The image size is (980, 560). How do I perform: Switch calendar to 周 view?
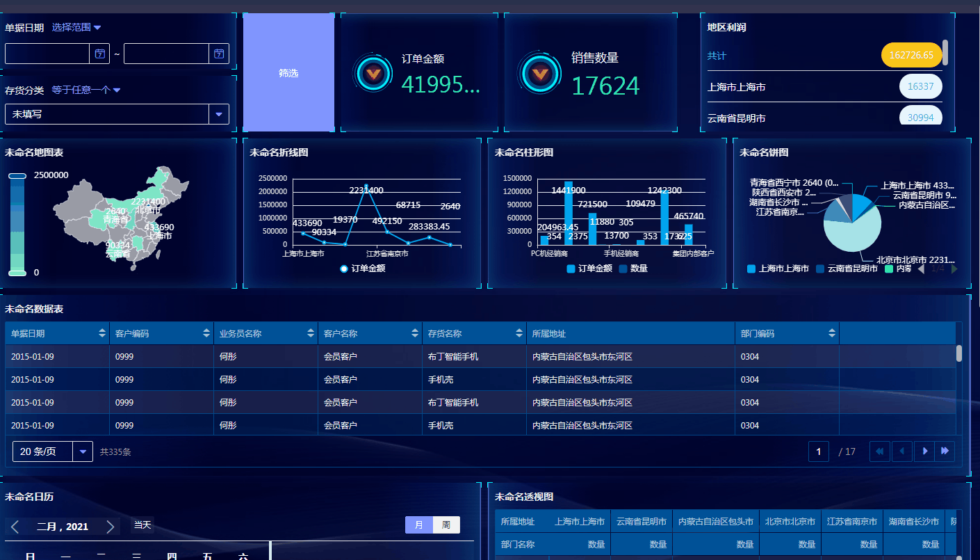point(446,525)
